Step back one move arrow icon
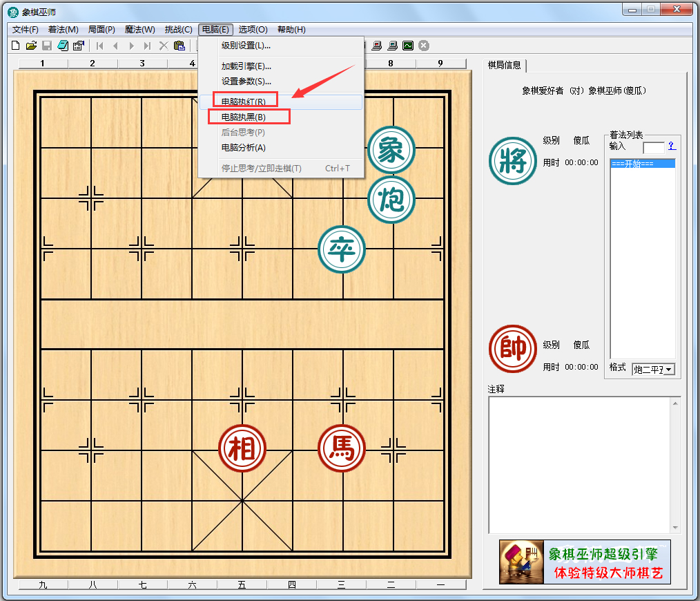Screen dimensions: 700x601 coord(115,46)
